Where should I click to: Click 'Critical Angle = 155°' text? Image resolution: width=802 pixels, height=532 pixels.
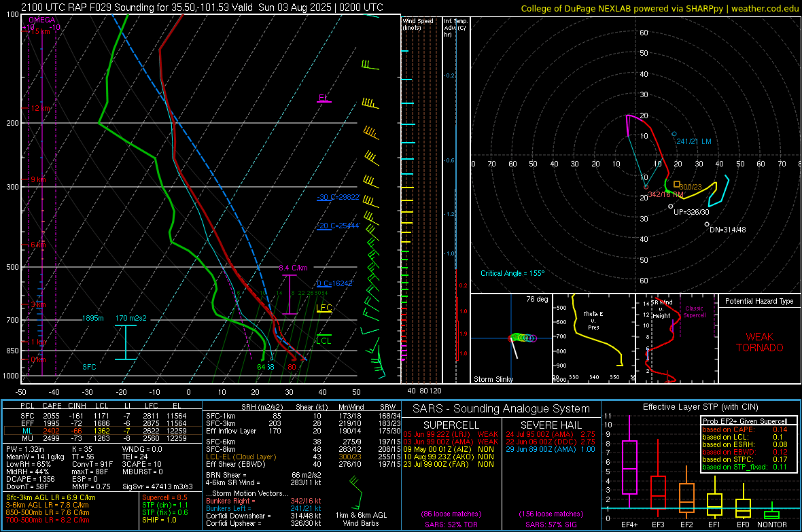(x=512, y=273)
